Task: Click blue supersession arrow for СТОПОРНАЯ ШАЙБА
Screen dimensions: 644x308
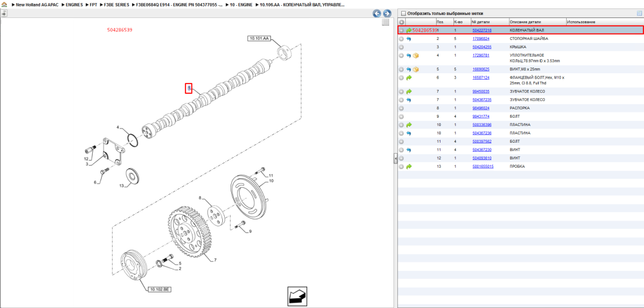Action: tap(409, 39)
